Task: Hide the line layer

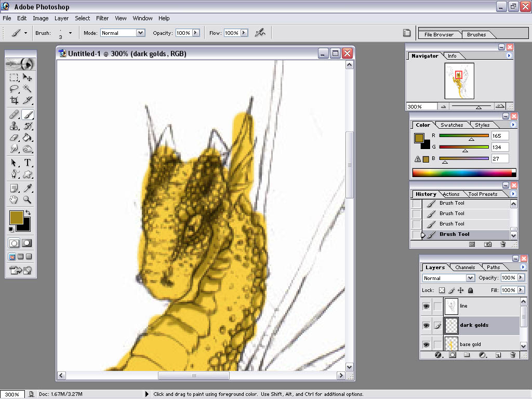Action: pyautogui.click(x=426, y=307)
